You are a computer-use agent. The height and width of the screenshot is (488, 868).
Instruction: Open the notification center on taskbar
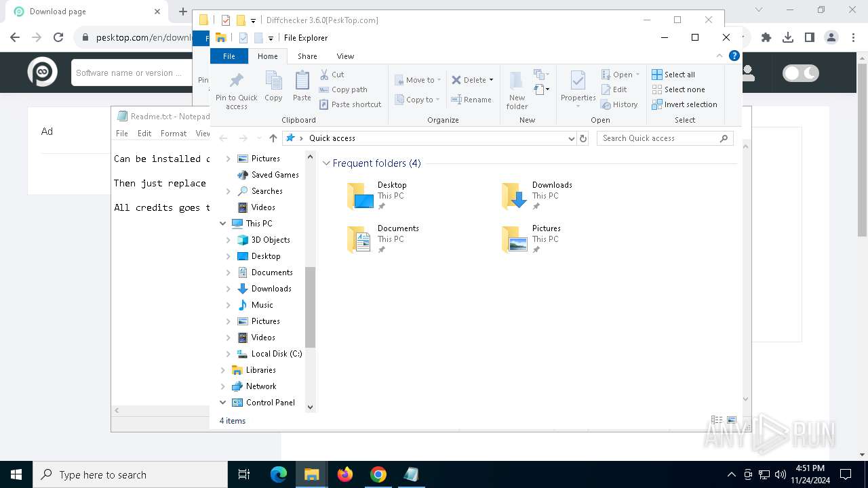click(846, 474)
